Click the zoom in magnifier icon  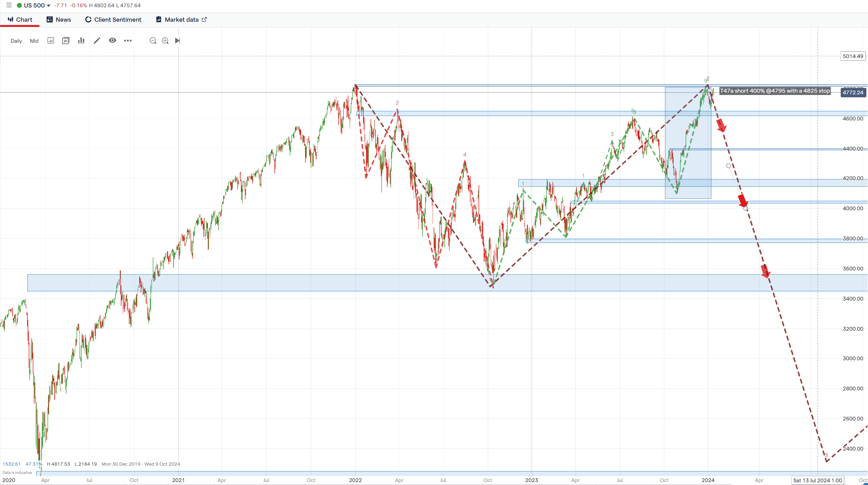165,41
